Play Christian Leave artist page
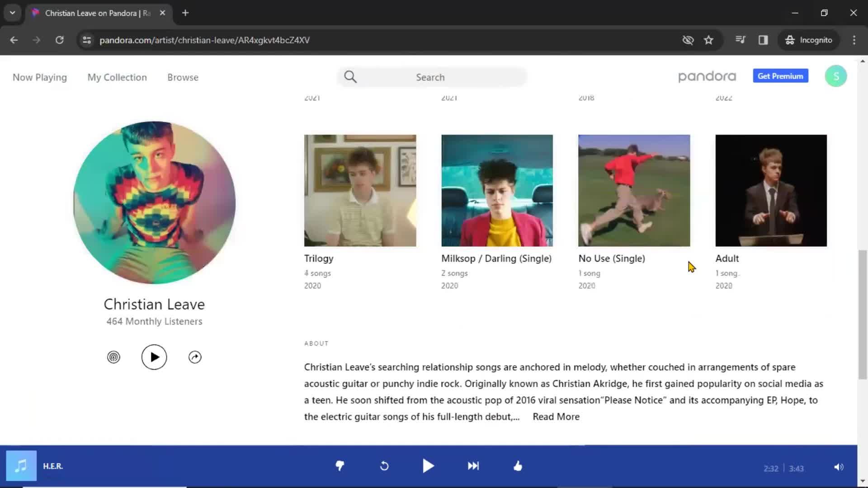 tap(154, 357)
